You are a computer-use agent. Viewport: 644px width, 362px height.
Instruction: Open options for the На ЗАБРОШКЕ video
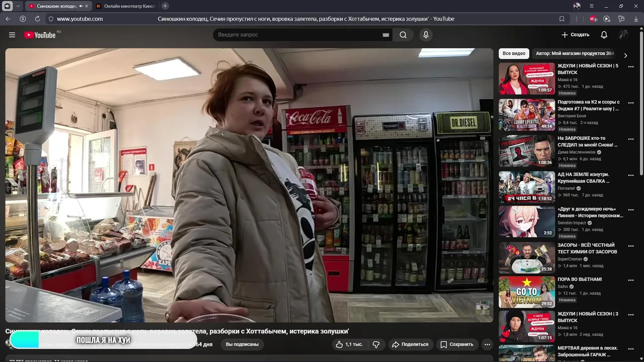(631, 139)
